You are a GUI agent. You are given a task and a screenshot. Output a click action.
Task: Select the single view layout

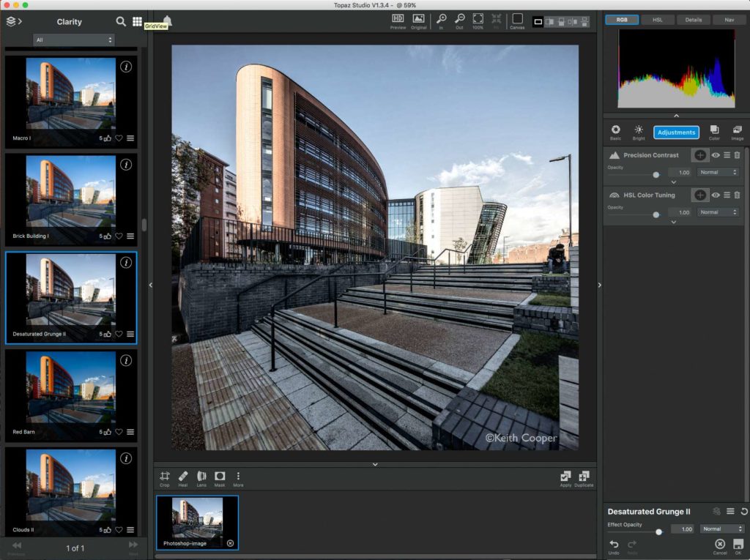tap(538, 21)
